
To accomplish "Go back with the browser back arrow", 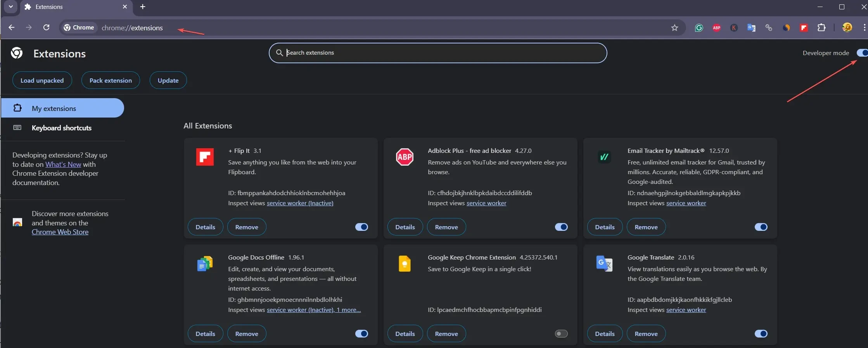I will pyautogui.click(x=11, y=28).
